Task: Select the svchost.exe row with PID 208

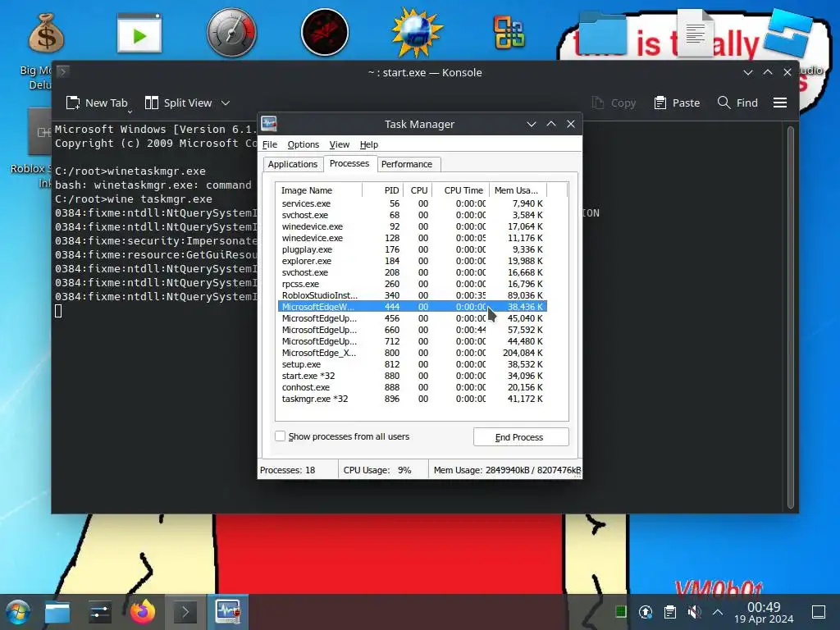Action: click(412, 272)
